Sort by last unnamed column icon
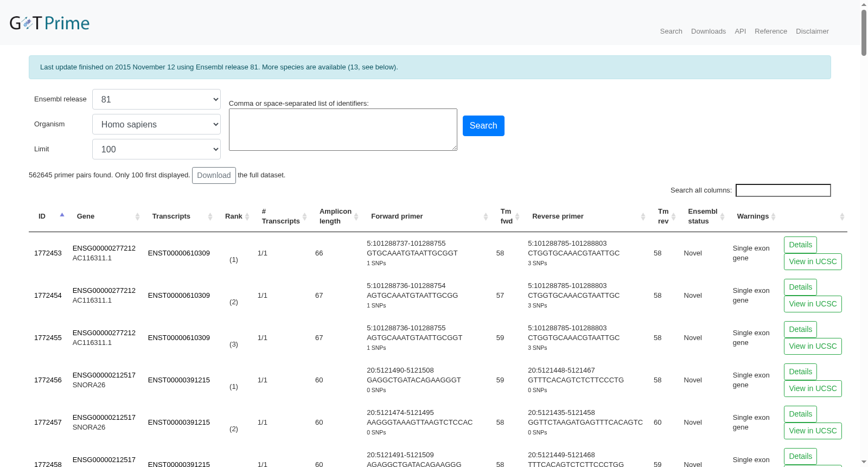 [843, 216]
